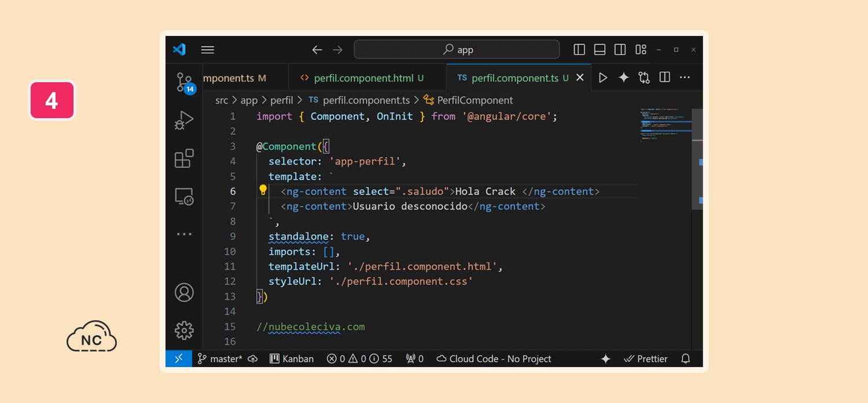Open the Manage settings gear

click(x=184, y=330)
